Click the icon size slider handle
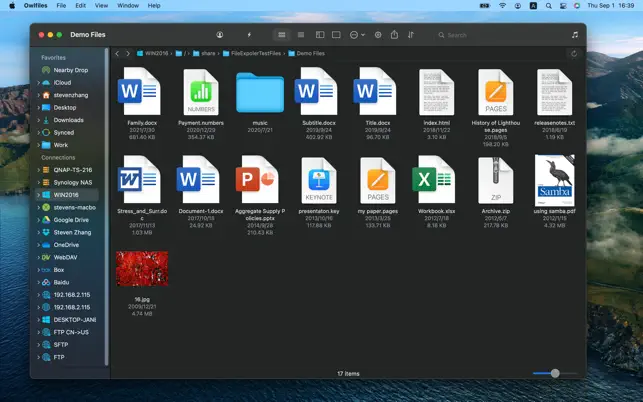The height and width of the screenshot is (402, 643). (x=555, y=373)
